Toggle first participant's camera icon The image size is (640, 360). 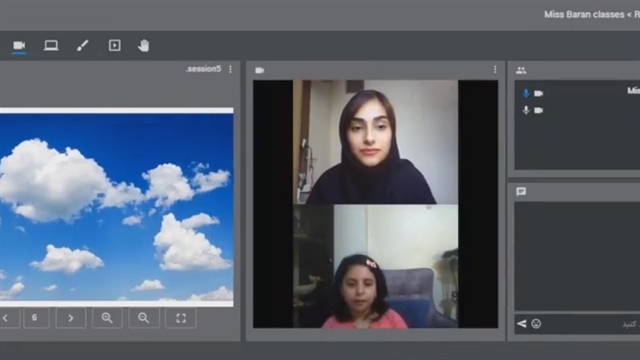538,93
